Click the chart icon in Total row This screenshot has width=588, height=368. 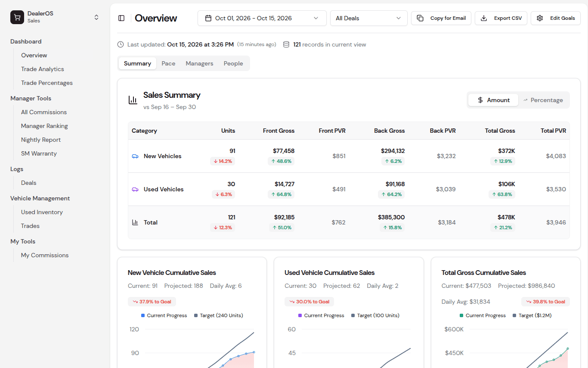tap(135, 222)
